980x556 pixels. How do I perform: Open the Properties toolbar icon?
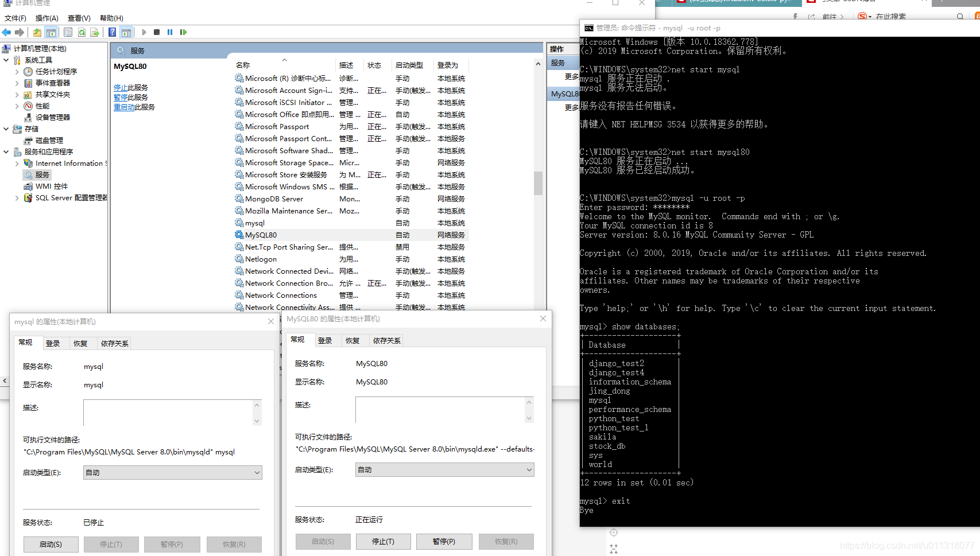(x=68, y=32)
